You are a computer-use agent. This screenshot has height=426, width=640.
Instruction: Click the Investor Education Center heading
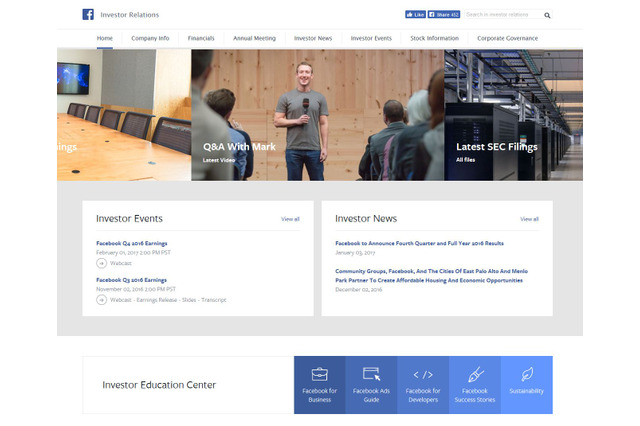click(159, 385)
